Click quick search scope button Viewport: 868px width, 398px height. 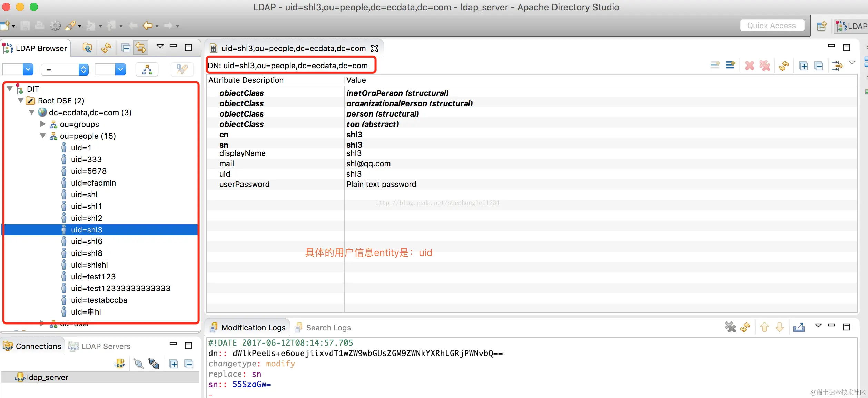coord(147,70)
